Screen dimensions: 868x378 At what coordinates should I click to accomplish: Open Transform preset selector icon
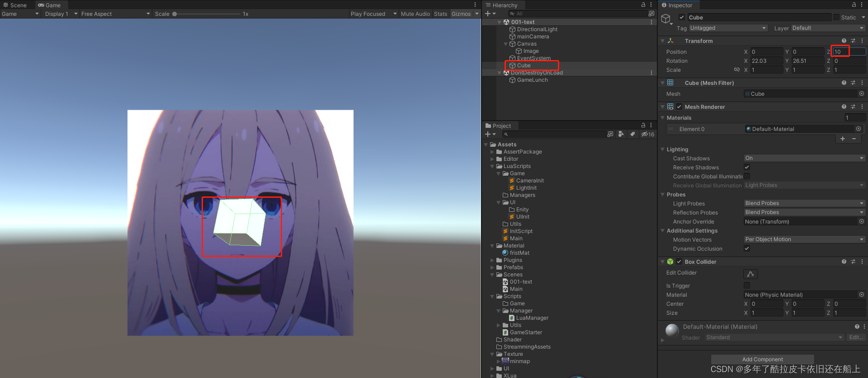(x=853, y=41)
